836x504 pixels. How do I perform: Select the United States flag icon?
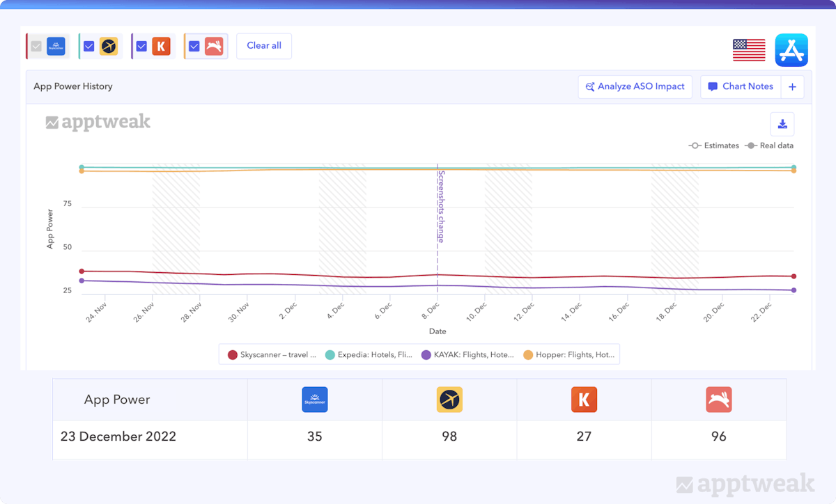click(749, 50)
